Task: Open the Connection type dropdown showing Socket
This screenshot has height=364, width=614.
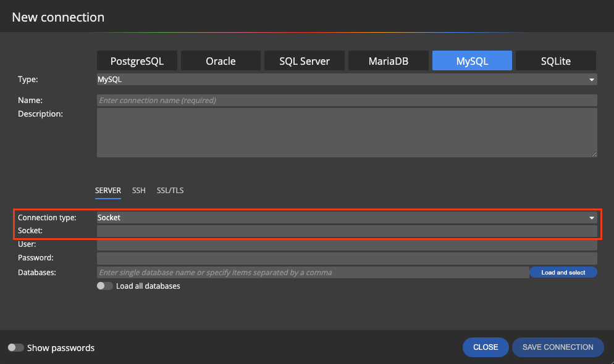Action: 347,217
